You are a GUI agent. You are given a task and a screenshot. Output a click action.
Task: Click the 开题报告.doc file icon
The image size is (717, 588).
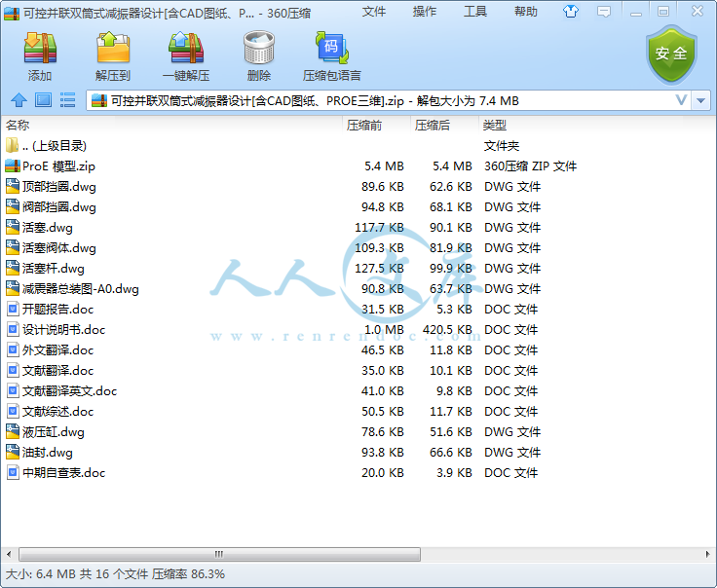coord(13,310)
